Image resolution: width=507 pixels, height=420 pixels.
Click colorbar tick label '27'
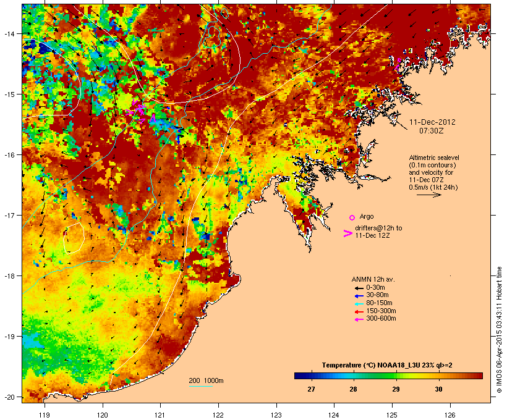pyautogui.click(x=311, y=389)
